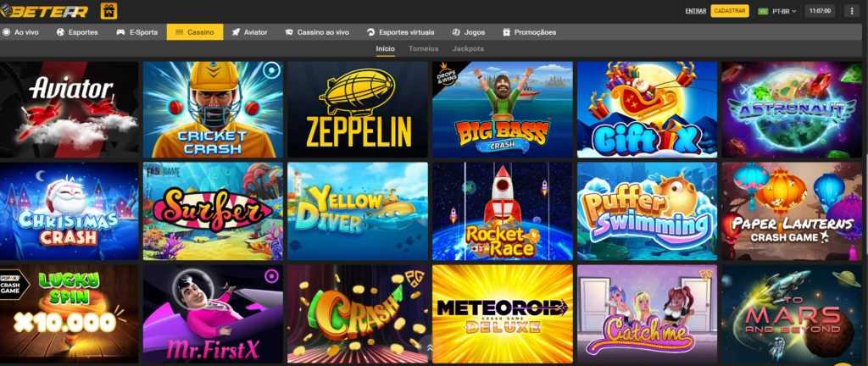Screen dimensions: 868x366
Task: Open Promoções menu item
Action: [x=529, y=32]
